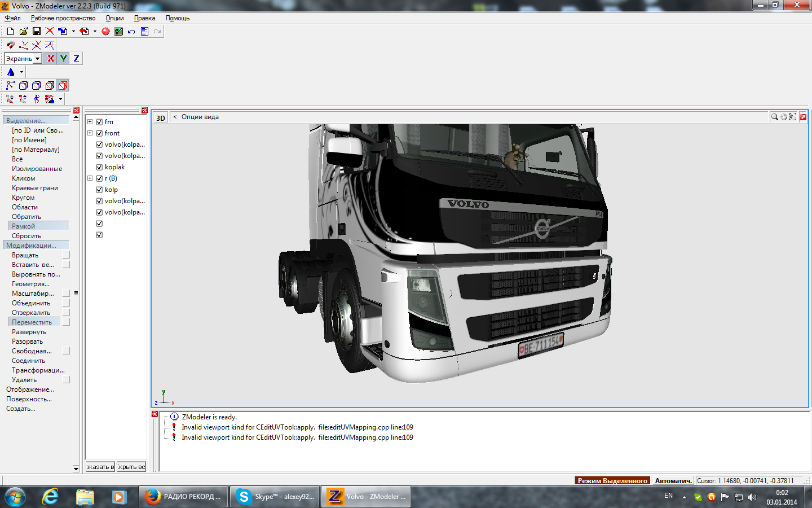
Task: Switch to Objects level cube icon
Action: (50, 86)
